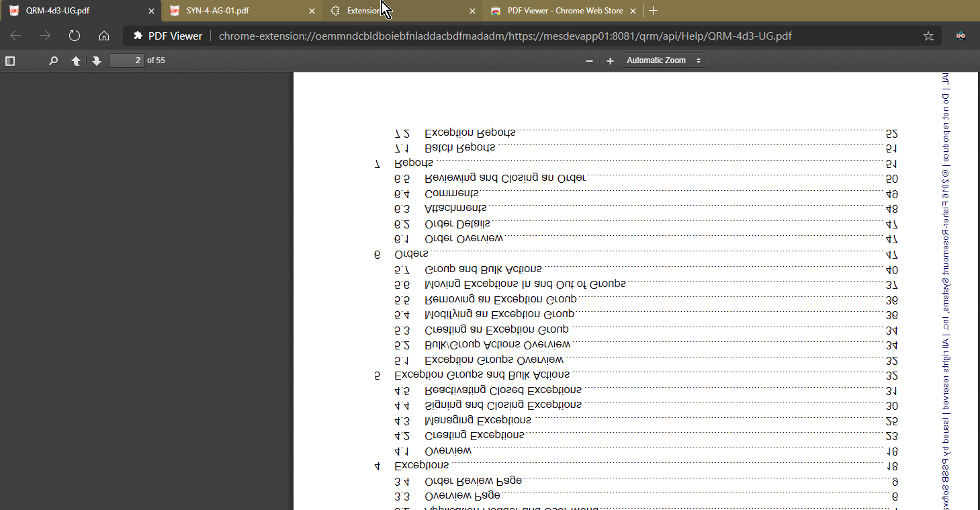The height and width of the screenshot is (510, 980).
Task: Zoom in using the plus icon
Action: click(610, 60)
